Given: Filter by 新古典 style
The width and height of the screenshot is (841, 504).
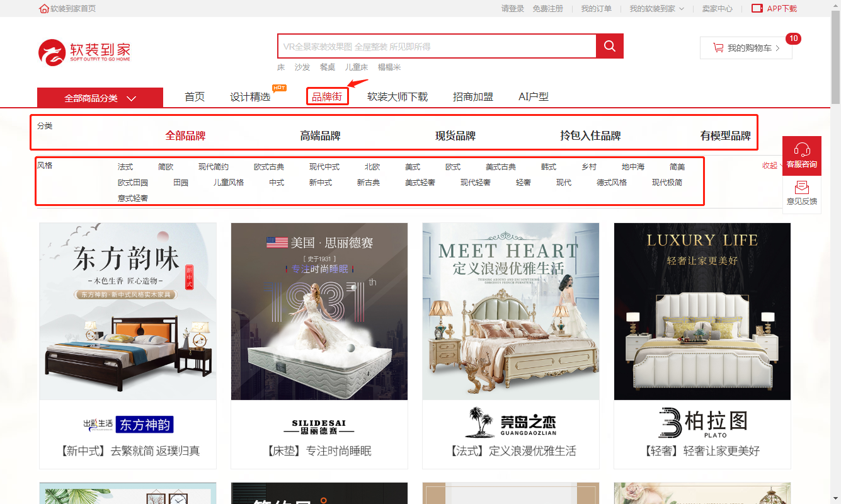Looking at the screenshot, I should point(369,183).
